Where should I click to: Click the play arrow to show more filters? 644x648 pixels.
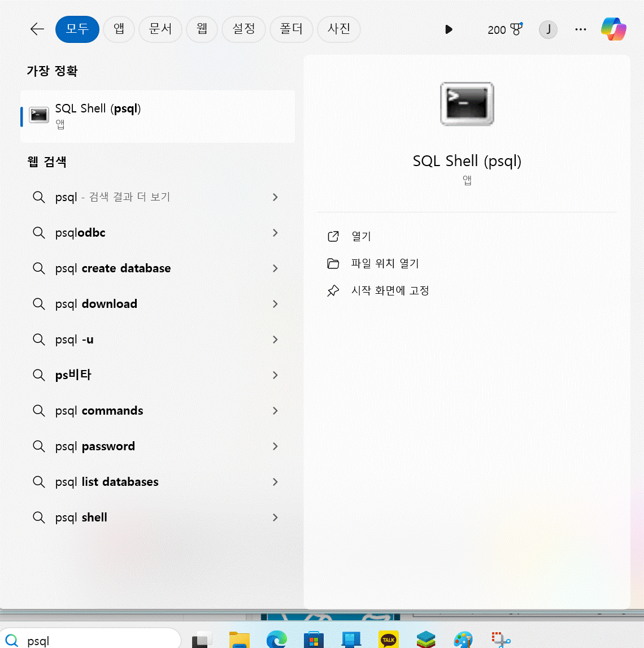tap(449, 29)
